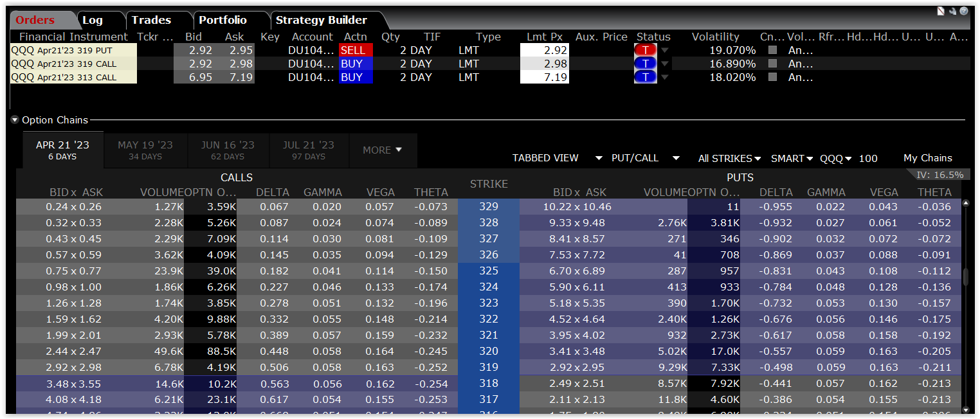Viewport: 980px width, 419px height.
Task: Select the MAY 19 '23 expiration tab
Action: click(x=145, y=150)
